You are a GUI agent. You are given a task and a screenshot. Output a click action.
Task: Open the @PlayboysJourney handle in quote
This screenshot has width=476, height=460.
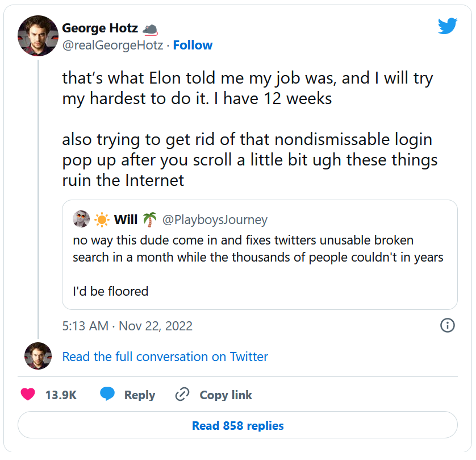[215, 219]
